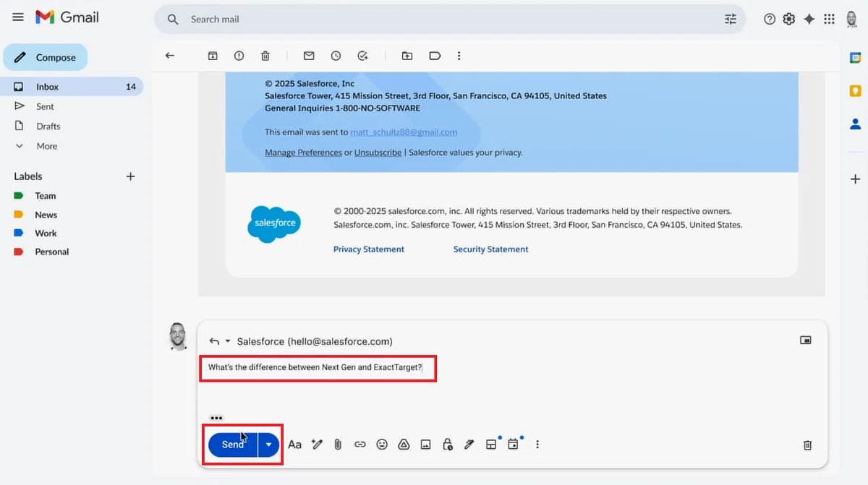
Task: Set up a meeting time calendar icon
Action: click(513, 445)
